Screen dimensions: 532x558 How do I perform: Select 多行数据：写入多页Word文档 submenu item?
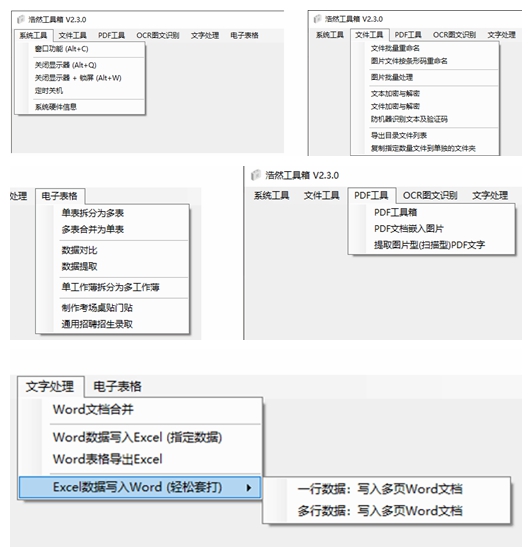(380, 511)
